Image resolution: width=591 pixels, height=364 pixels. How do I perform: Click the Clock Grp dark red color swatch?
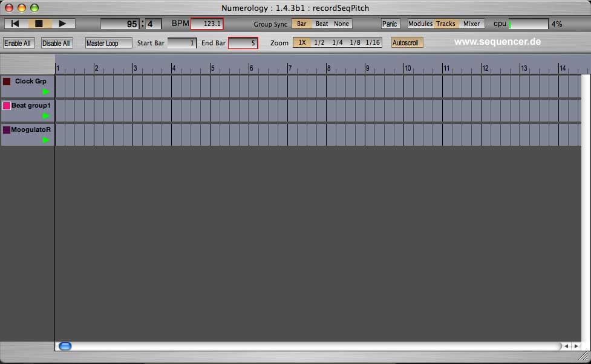click(x=7, y=82)
